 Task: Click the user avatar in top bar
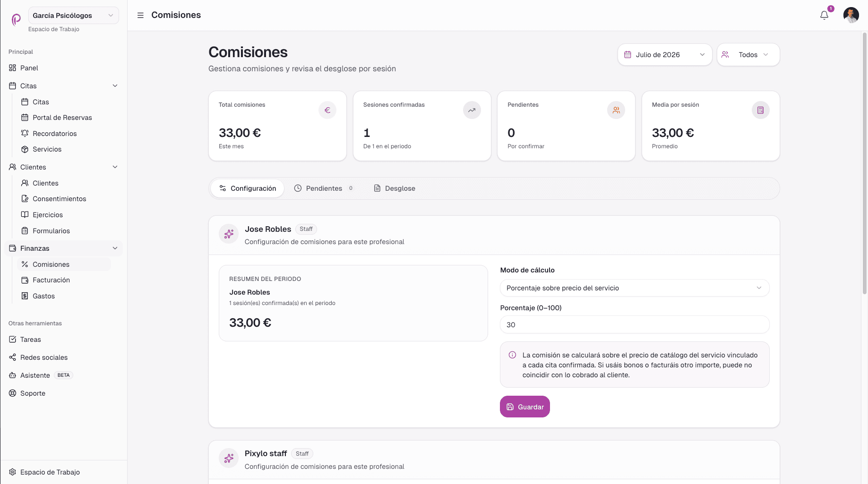click(x=851, y=15)
